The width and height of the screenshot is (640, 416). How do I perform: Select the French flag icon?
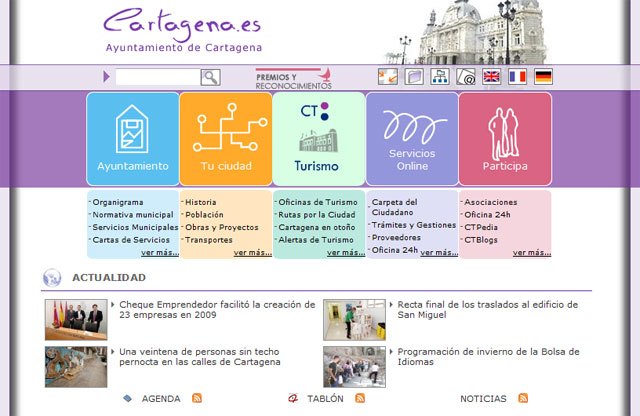(517, 77)
